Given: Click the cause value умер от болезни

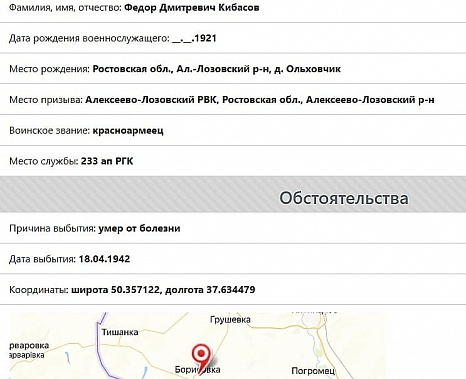Looking at the screenshot, I should [139, 229].
